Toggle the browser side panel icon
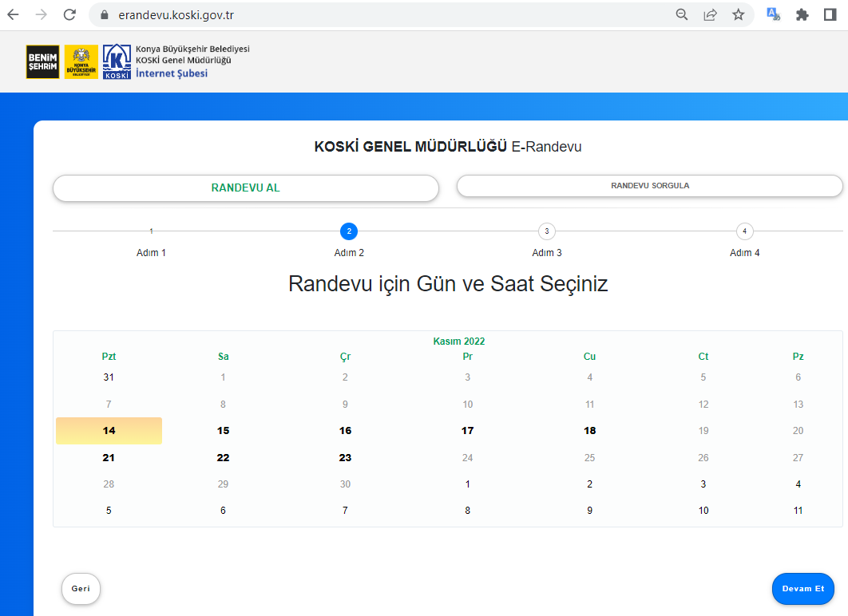Image resolution: width=848 pixels, height=616 pixels. [830, 14]
